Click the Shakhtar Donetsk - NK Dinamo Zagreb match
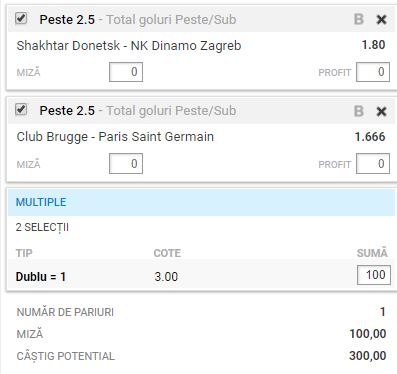 [x=129, y=46]
